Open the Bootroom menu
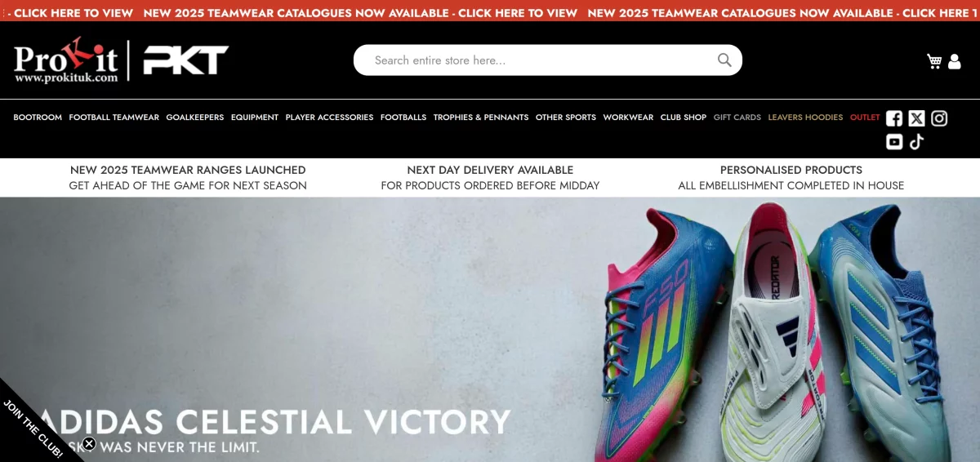The image size is (980, 462). coord(38,118)
